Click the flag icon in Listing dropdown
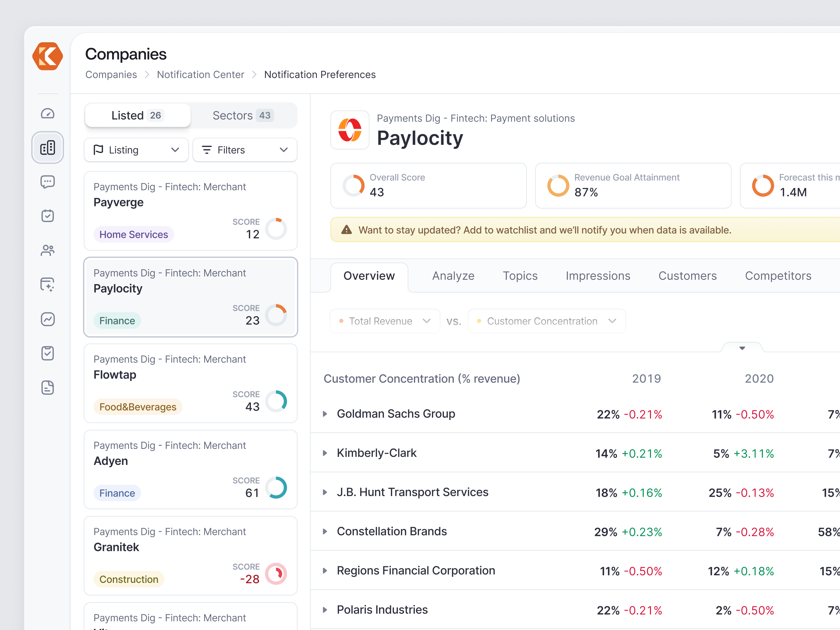This screenshot has height=630, width=840. pyautogui.click(x=98, y=150)
